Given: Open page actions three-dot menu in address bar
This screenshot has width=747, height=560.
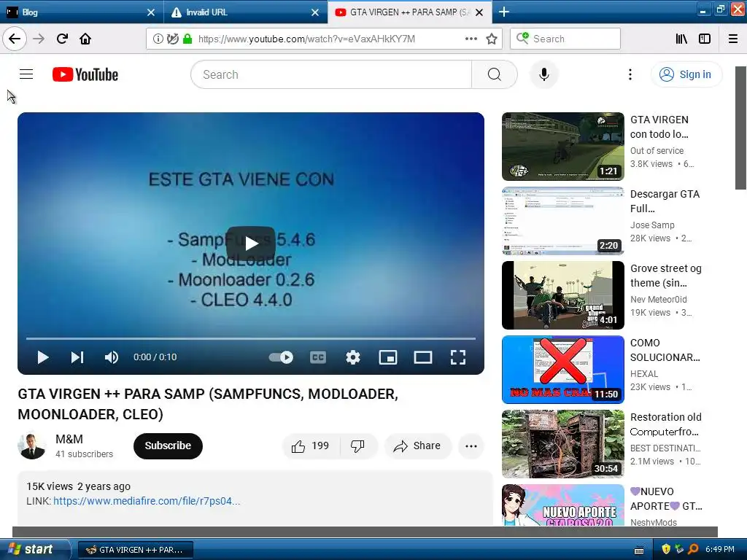Looking at the screenshot, I should [471, 39].
